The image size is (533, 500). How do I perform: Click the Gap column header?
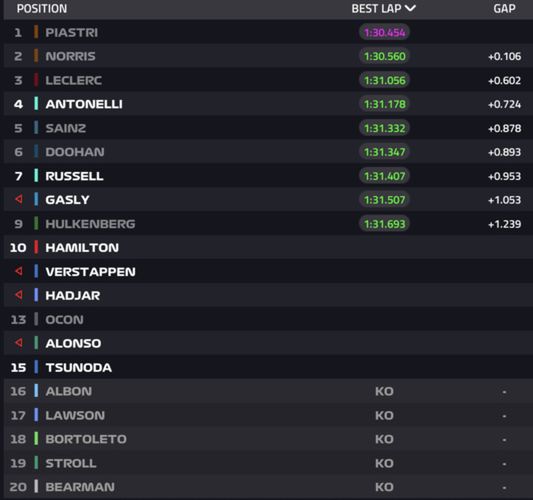pos(504,8)
